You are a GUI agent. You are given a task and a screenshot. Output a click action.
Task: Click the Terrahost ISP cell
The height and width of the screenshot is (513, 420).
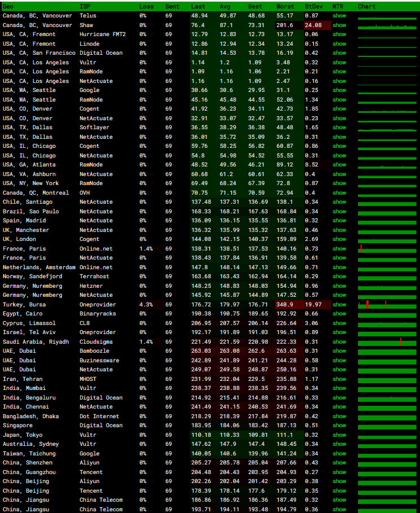click(94, 277)
